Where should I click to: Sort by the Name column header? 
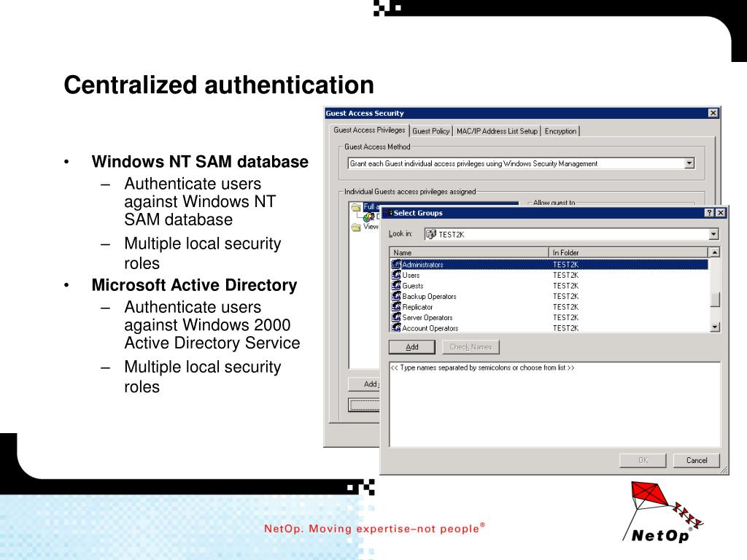[469, 252]
